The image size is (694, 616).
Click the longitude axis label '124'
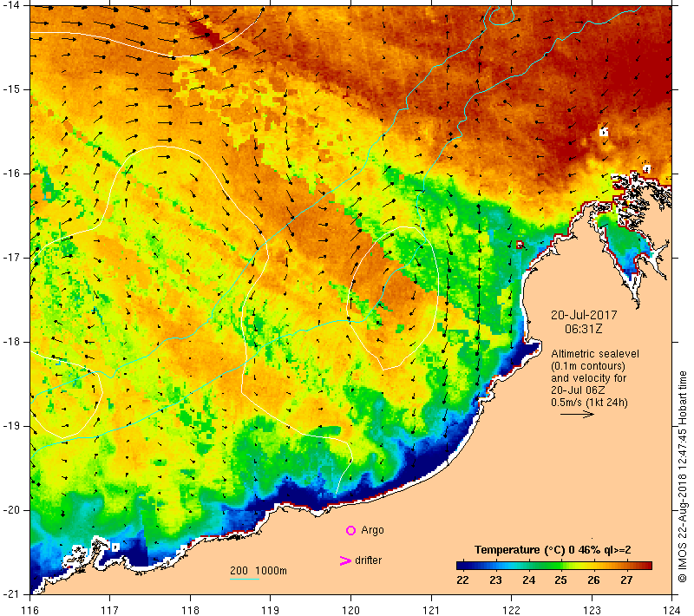tap(671, 610)
